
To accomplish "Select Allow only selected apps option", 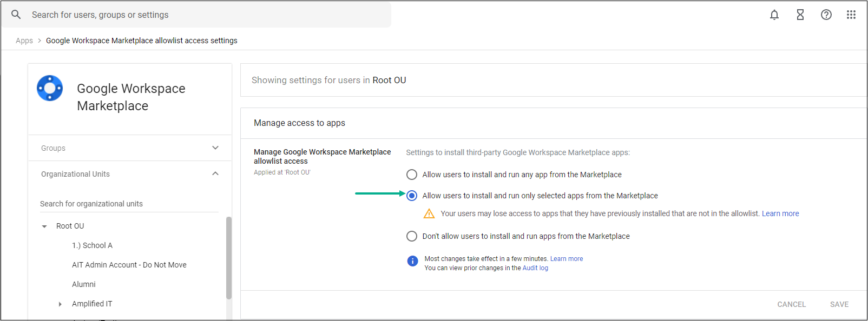I will 412,196.
